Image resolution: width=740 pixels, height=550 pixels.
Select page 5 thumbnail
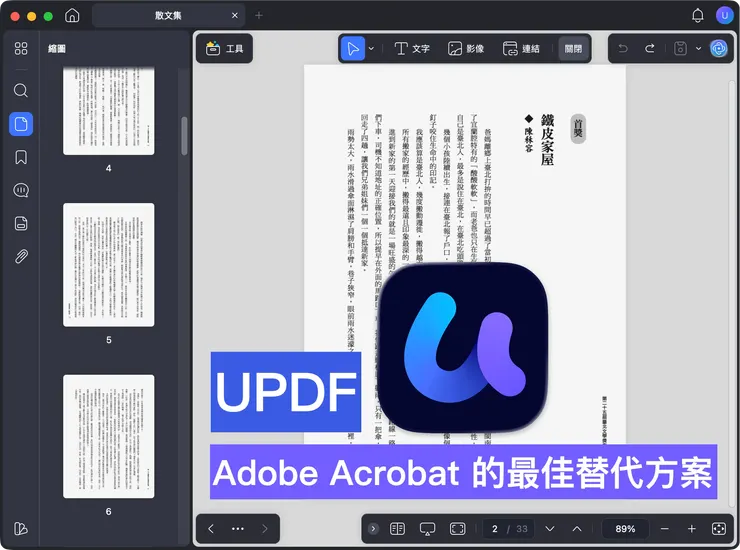pyautogui.click(x=109, y=265)
